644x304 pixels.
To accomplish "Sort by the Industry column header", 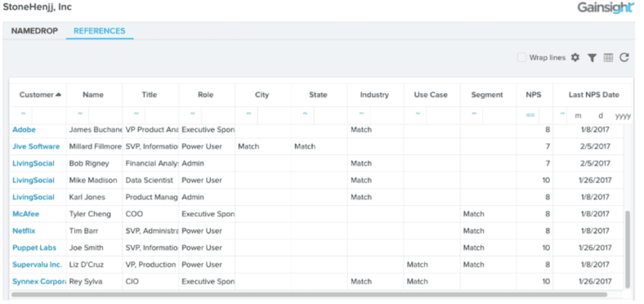I will [374, 95].
